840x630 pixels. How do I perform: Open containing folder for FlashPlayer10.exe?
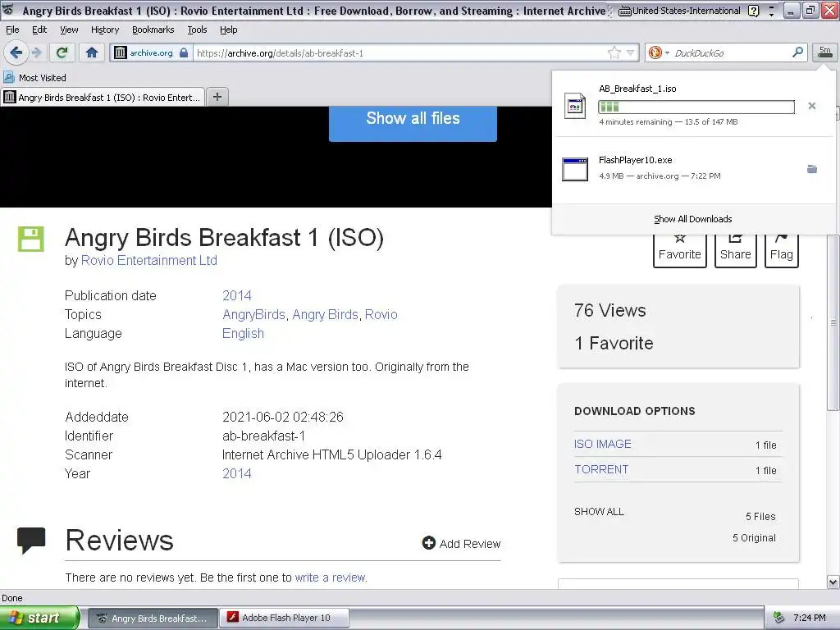812,169
